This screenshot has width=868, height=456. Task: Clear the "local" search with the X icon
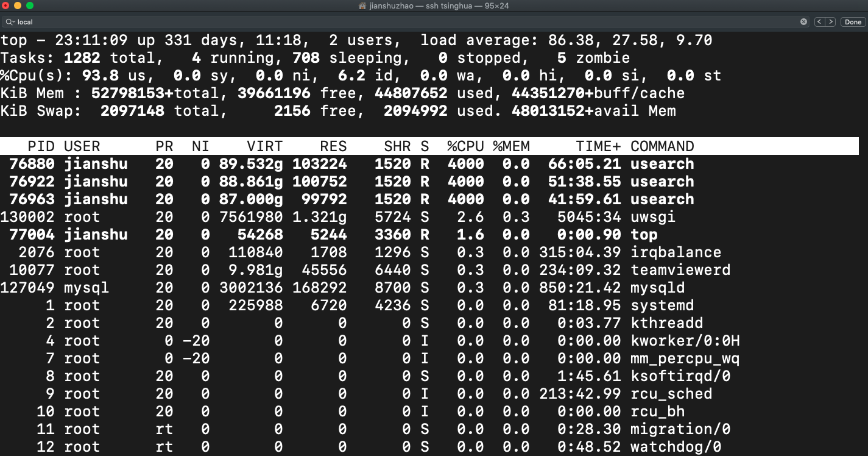point(803,21)
